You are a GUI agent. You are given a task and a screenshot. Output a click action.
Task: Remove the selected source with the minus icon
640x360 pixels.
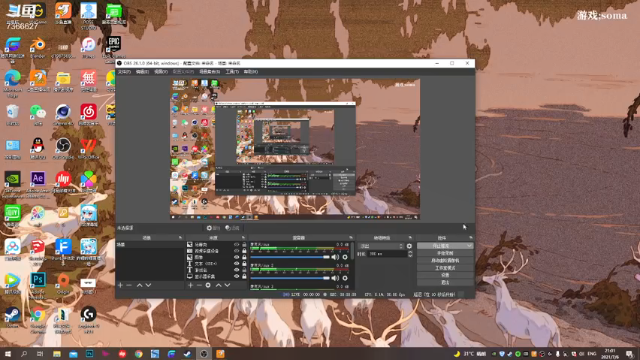click(199, 285)
